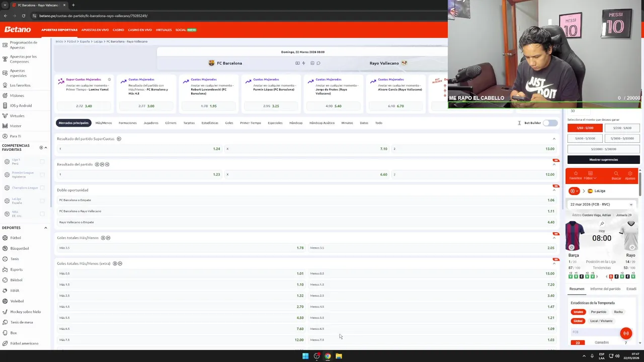Click info icon on Super Cuotas Mejoradas card
Viewport: 644px width, 362px height.
109,79
